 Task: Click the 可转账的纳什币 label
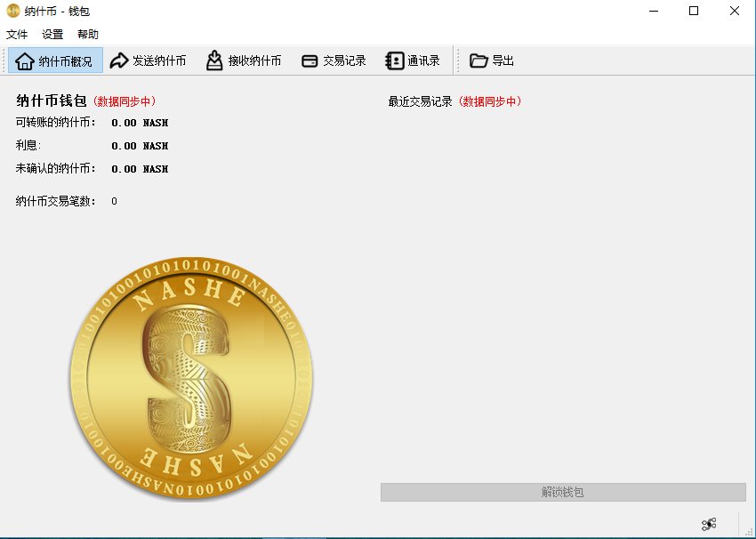point(55,123)
